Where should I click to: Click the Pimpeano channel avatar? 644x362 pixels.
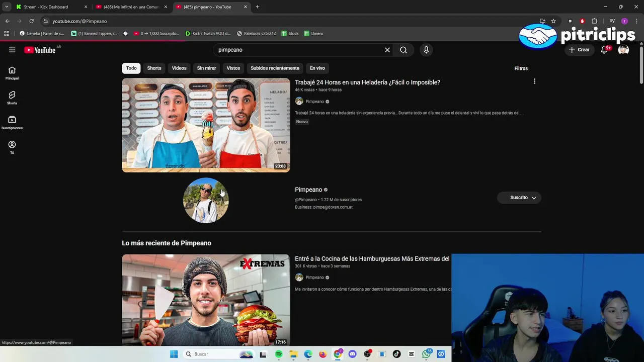click(x=206, y=200)
